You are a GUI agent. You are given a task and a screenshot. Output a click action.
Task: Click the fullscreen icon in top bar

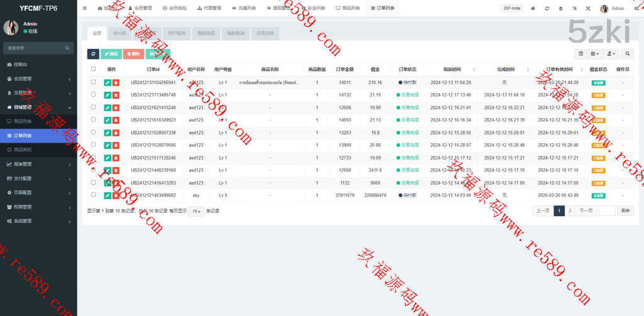click(588, 9)
